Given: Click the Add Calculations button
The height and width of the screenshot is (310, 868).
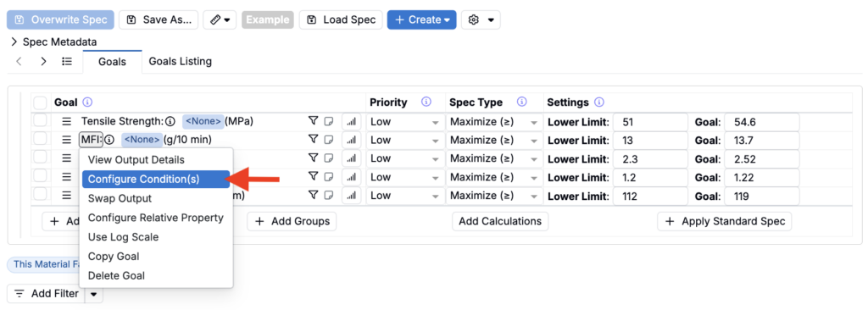Looking at the screenshot, I should [x=500, y=221].
